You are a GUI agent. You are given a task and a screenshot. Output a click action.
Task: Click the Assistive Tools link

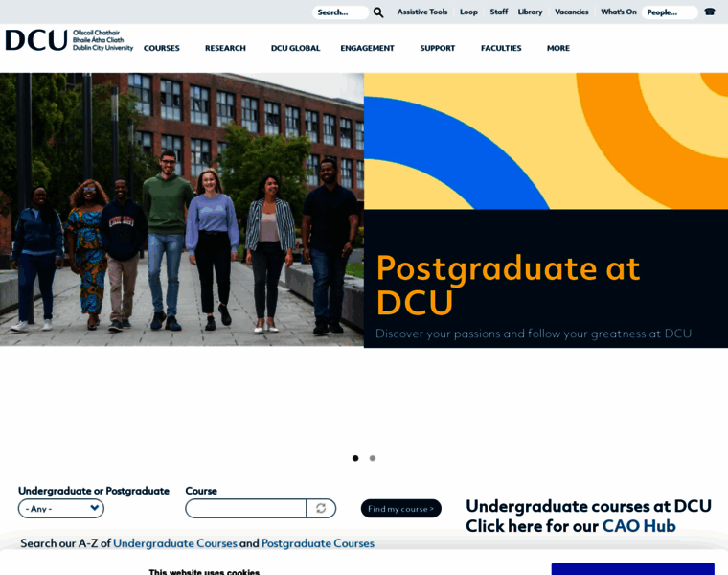point(422,12)
